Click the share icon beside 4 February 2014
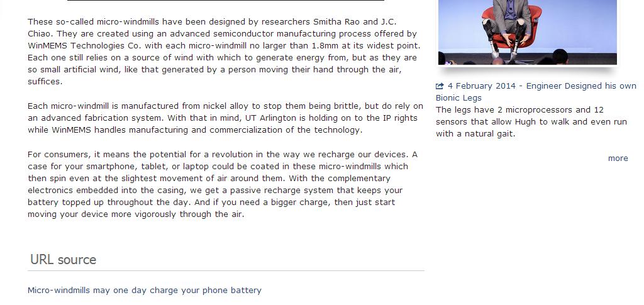Screen dimensions: 644x305 [x=440, y=86]
